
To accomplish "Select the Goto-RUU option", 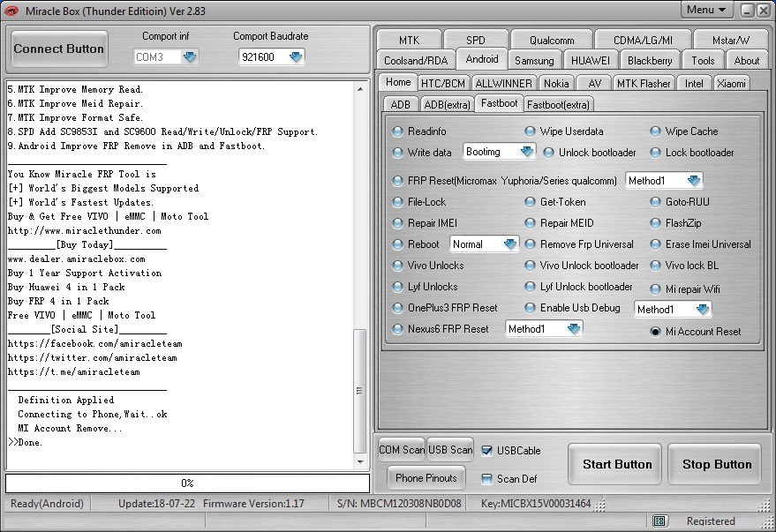I will 655,202.
